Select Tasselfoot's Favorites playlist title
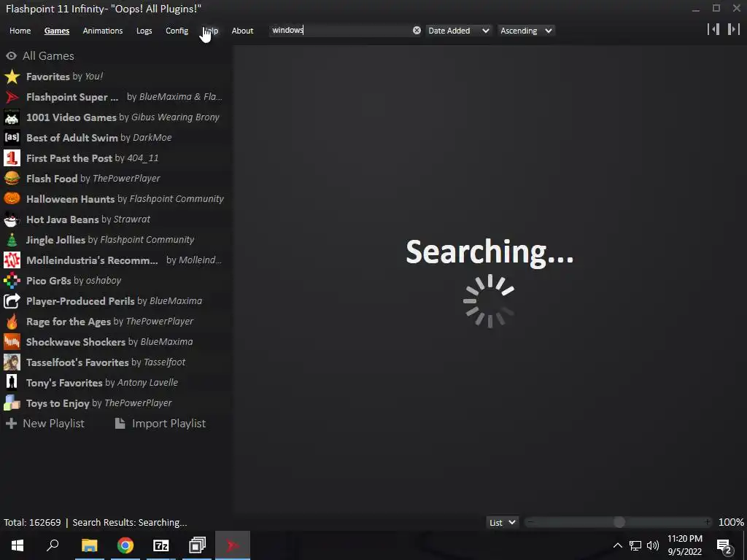The height and width of the screenshot is (560, 747). (77, 363)
